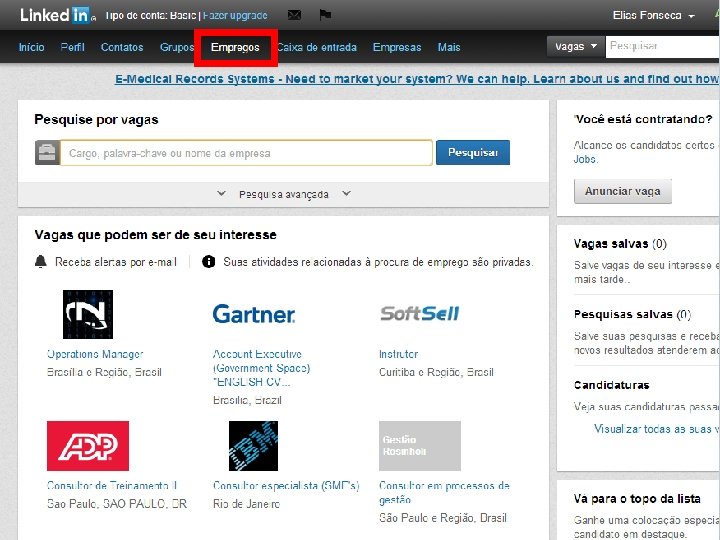Click the info icon about private activity
The height and width of the screenshot is (540, 720).
pos(208,262)
